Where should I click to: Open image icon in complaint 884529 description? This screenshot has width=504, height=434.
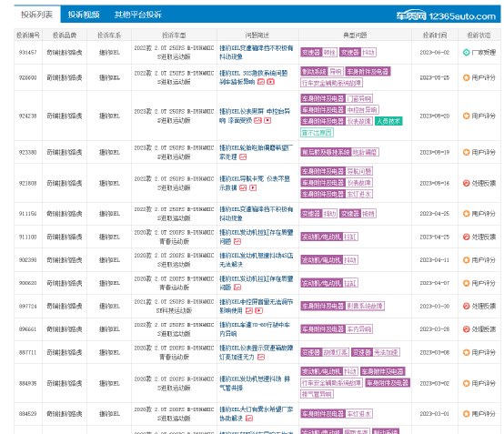[249, 419]
